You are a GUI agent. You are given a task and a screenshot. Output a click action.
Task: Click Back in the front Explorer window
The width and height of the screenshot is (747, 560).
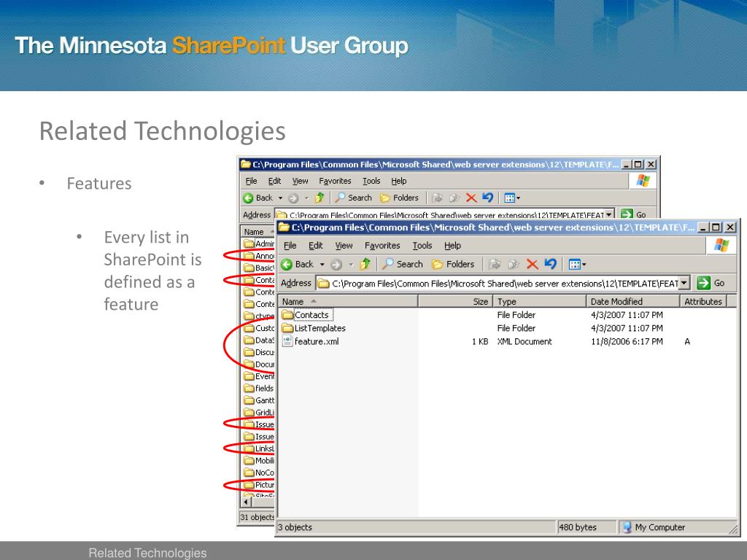(x=298, y=264)
